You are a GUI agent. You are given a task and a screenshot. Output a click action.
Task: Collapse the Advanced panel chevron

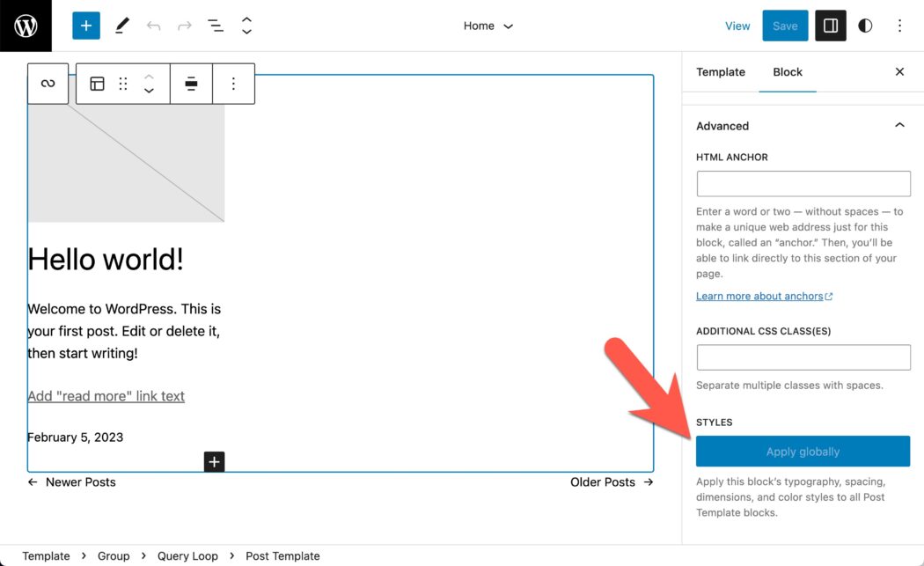pyautogui.click(x=899, y=125)
